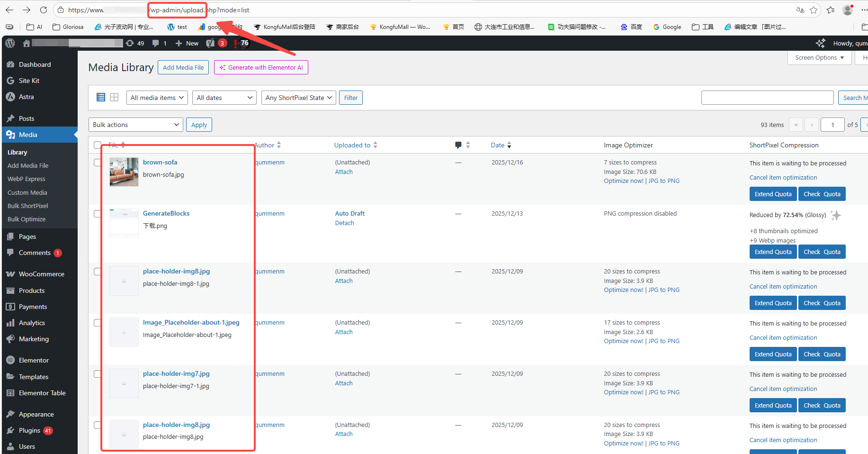Click the browser refresh icon
Image resolution: width=868 pixels, height=454 pixels.
point(44,10)
